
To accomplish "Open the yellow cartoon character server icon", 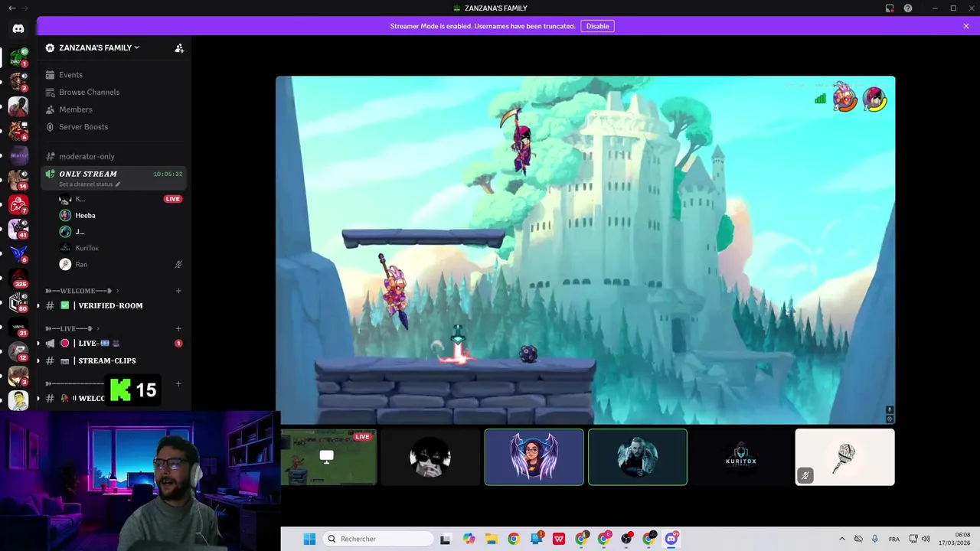I will click(x=18, y=400).
